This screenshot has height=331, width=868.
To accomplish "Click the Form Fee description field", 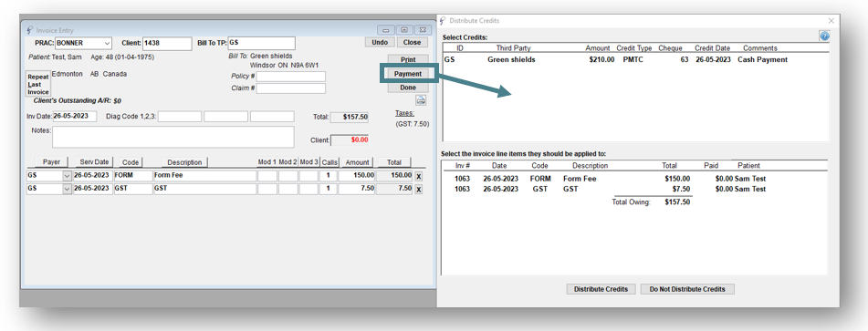I will point(204,176).
